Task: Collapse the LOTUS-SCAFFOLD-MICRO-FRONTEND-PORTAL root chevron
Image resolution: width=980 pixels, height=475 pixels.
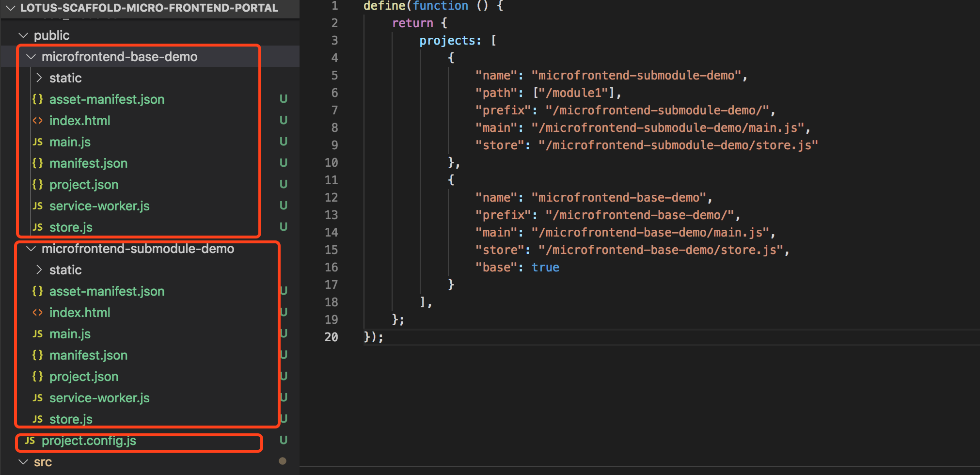Action: [x=10, y=8]
